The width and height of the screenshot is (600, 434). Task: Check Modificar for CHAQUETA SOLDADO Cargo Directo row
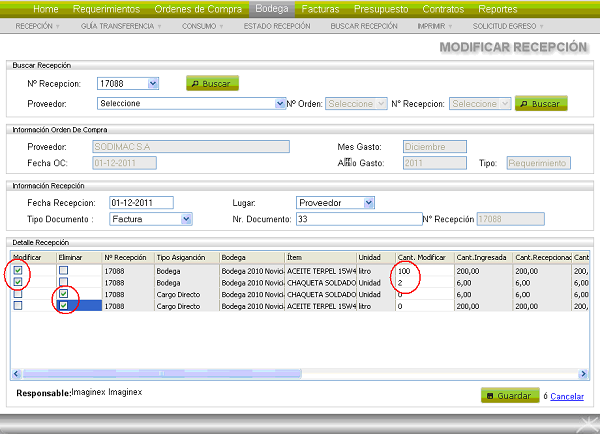click(18, 294)
